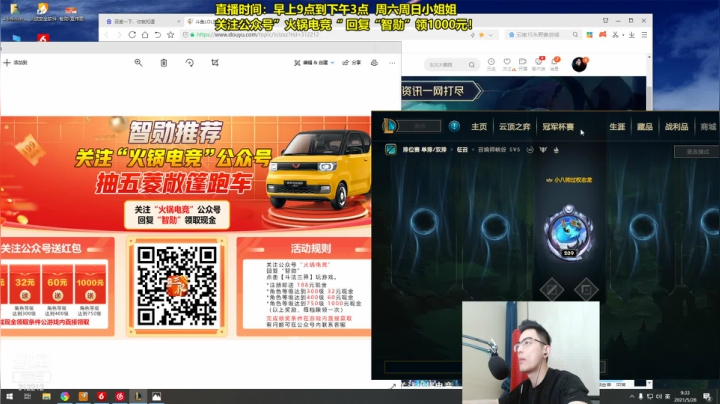Screen dimensions: 720x404
Task: Open 冠军杯赛 tab in League client
Action: [558, 127]
